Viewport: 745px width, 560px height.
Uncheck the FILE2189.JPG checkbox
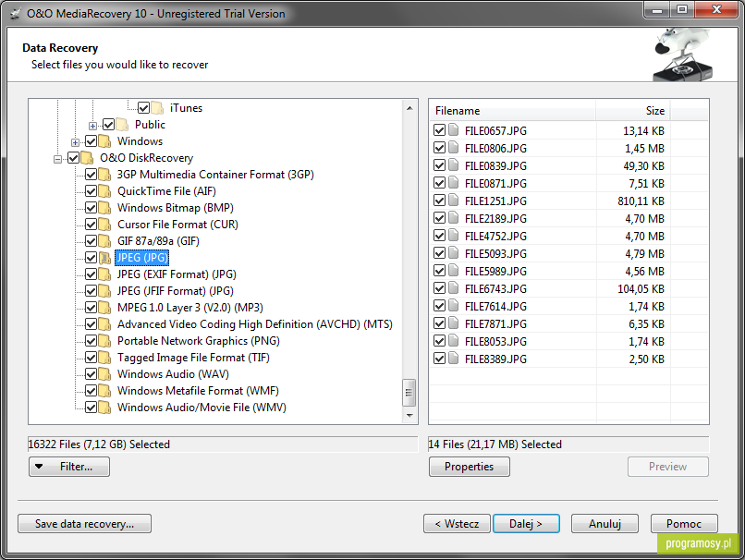click(x=439, y=218)
